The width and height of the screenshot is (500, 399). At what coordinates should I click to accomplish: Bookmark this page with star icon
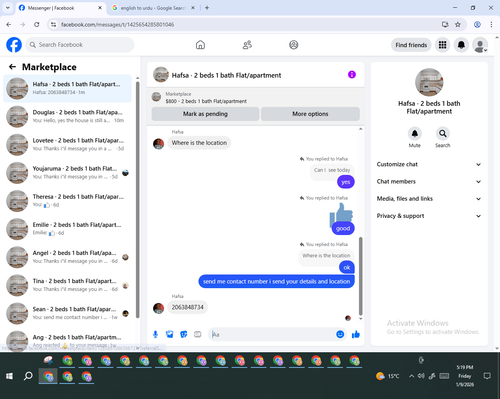click(458, 24)
